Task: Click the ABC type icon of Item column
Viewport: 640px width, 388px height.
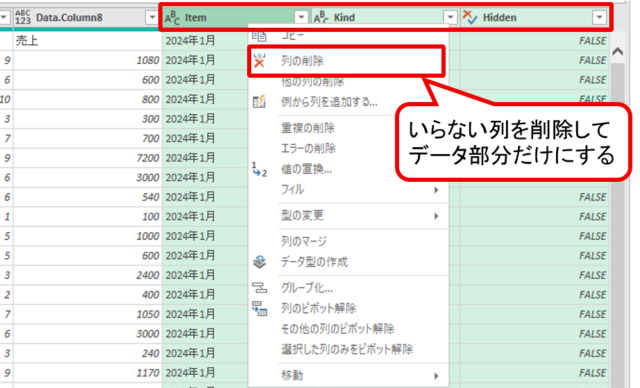Action: coord(172,18)
